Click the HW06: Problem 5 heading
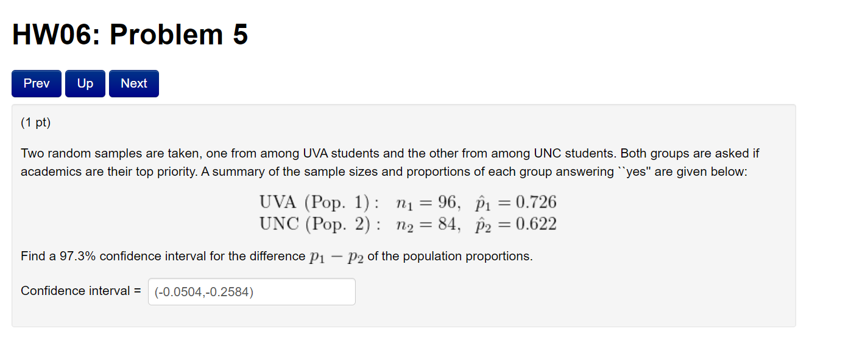The width and height of the screenshot is (868, 340). [x=130, y=35]
